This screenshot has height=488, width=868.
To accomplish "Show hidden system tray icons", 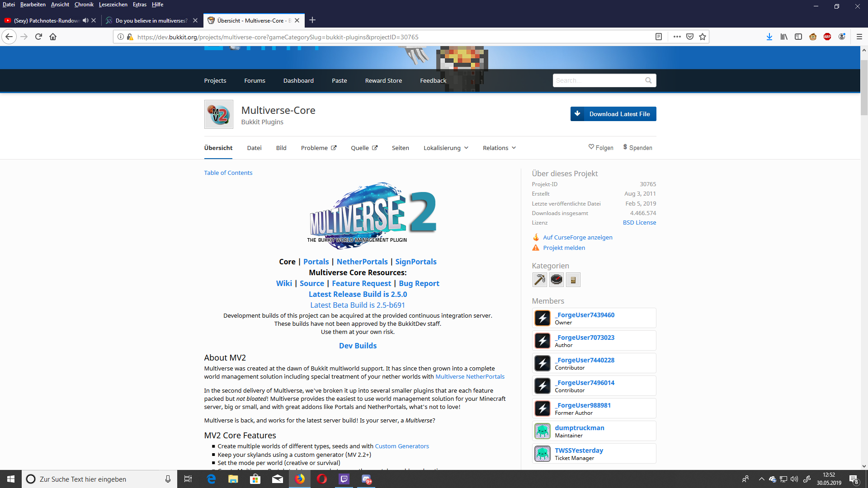I will [761, 479].
